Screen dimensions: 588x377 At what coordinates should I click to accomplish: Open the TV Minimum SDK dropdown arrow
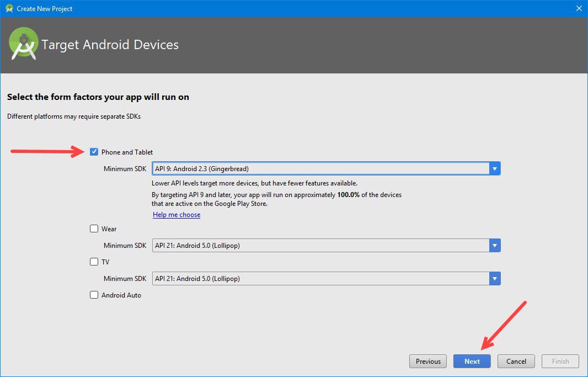click(495, 279)
